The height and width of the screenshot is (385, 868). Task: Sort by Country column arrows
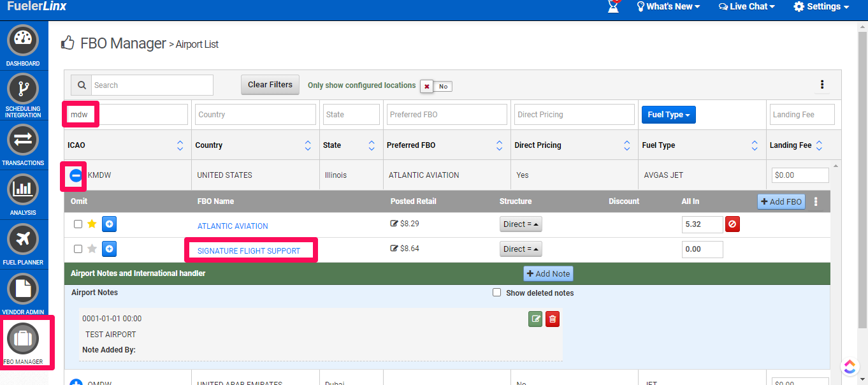(308, 145)
